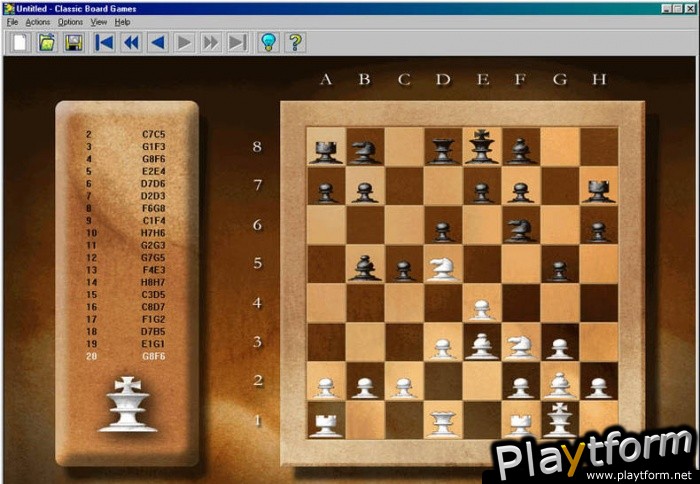Screen dimensions: 700x484
Task: Open the View menu
Action: [99, 22]
